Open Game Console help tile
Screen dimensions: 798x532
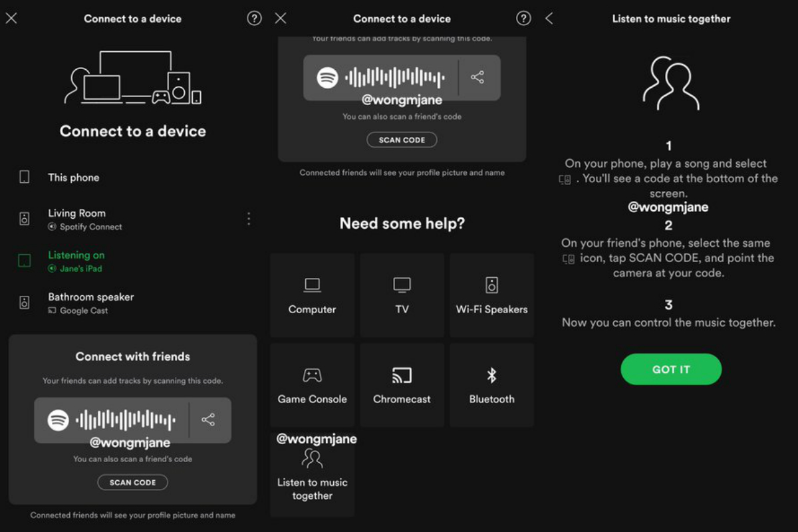[x=312, y=385]
